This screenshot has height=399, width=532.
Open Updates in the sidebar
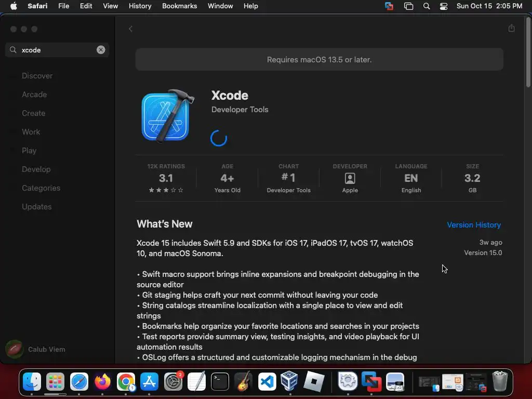(37, 206)
